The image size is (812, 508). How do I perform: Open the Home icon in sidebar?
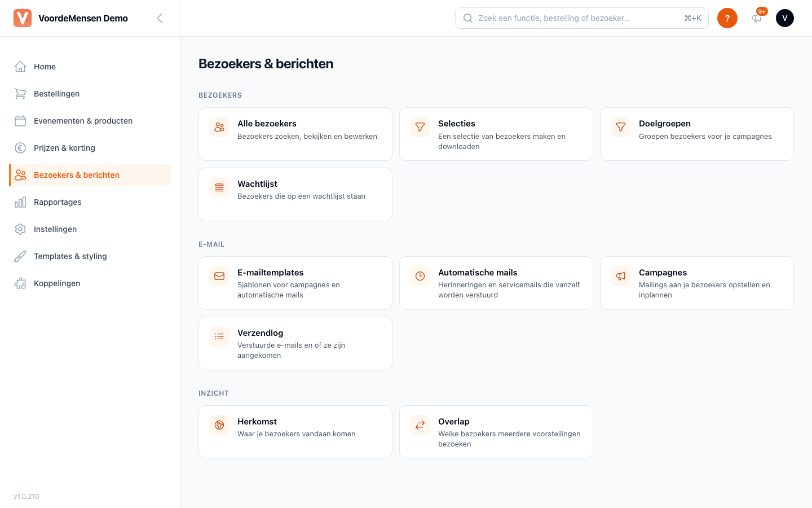[x=20, y=67]
